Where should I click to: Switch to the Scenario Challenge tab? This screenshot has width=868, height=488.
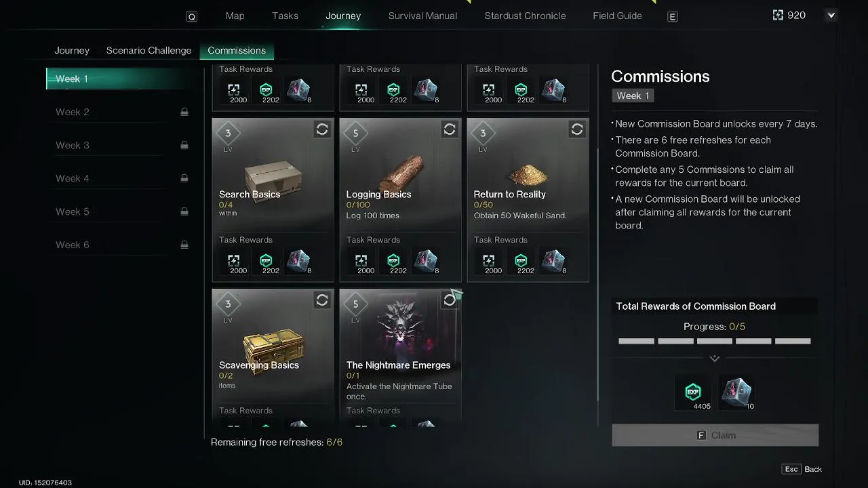[x=149, y=50]
